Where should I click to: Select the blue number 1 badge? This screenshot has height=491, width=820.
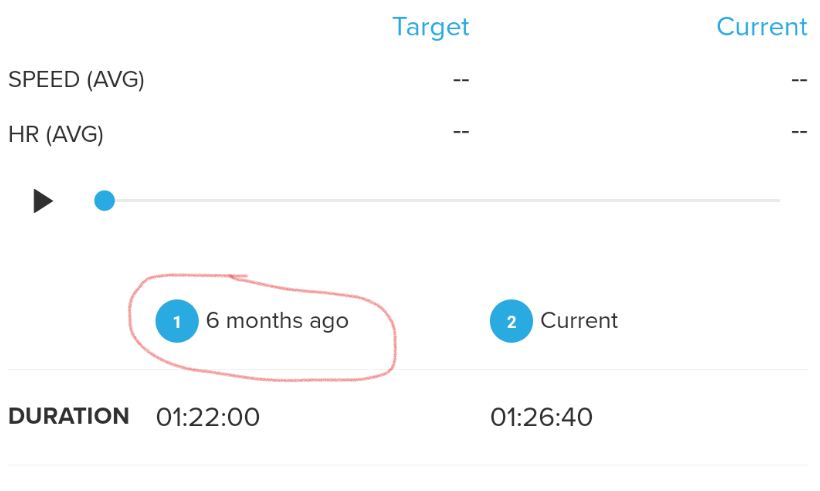coord(177,321)
